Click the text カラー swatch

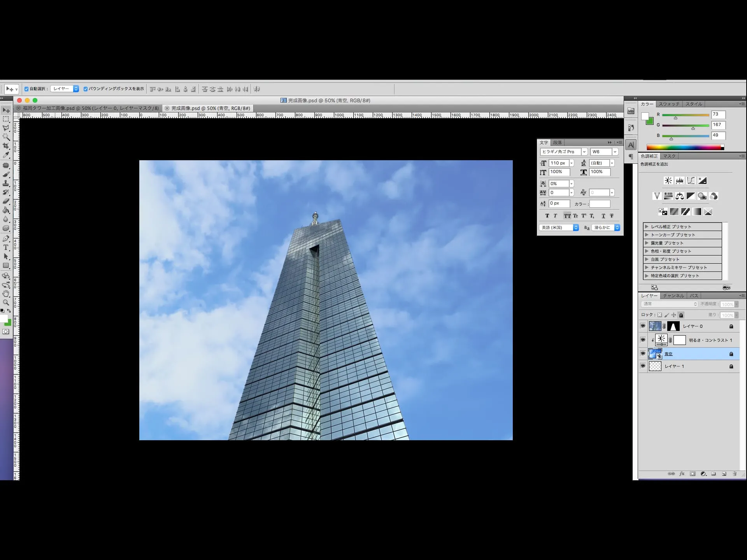click(x=600, y=204)
